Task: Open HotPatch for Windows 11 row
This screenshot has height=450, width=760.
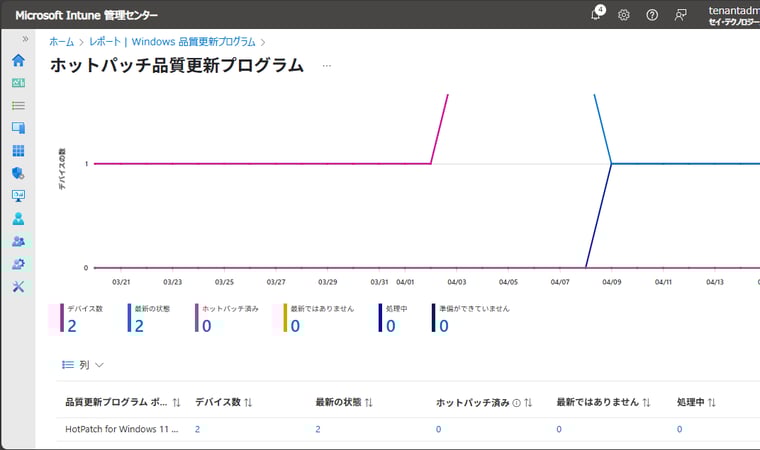Action: [122, 429]
